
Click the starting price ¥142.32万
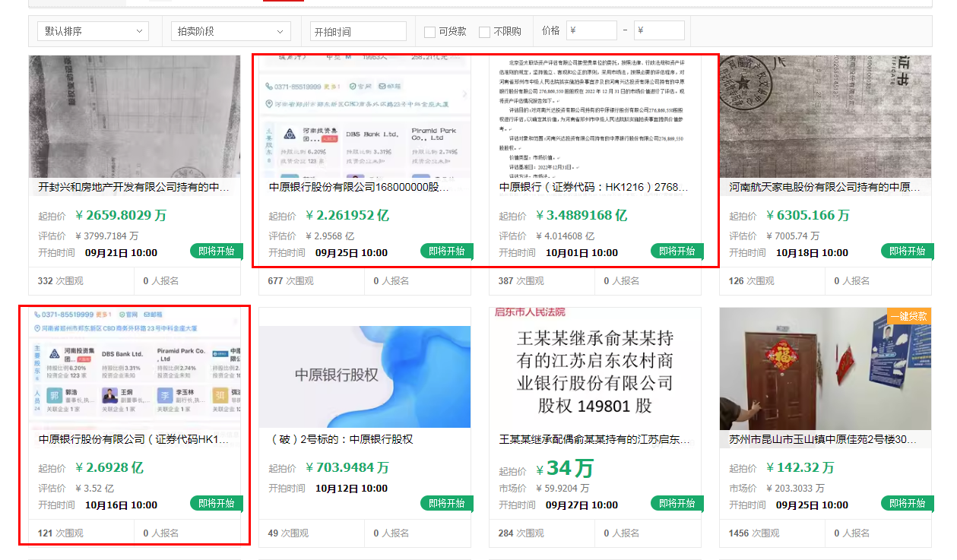pyautogui.click(x=800, y=467)
